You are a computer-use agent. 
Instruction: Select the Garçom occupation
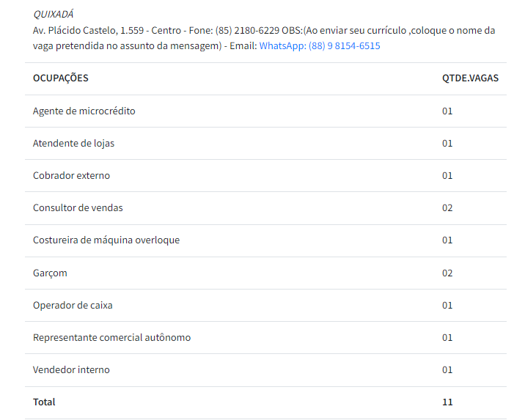pyautogui.click(x=50, y=273)
